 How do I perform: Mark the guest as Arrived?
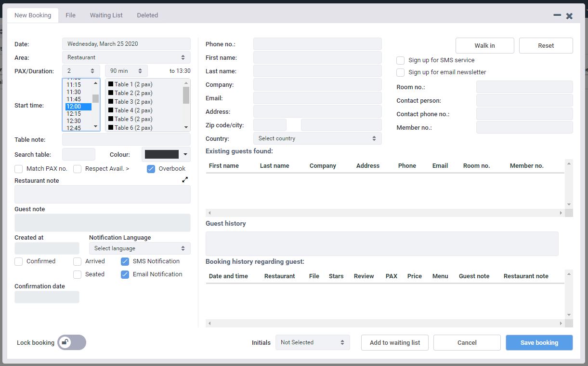pyautogui.click(x=77, y=261)
